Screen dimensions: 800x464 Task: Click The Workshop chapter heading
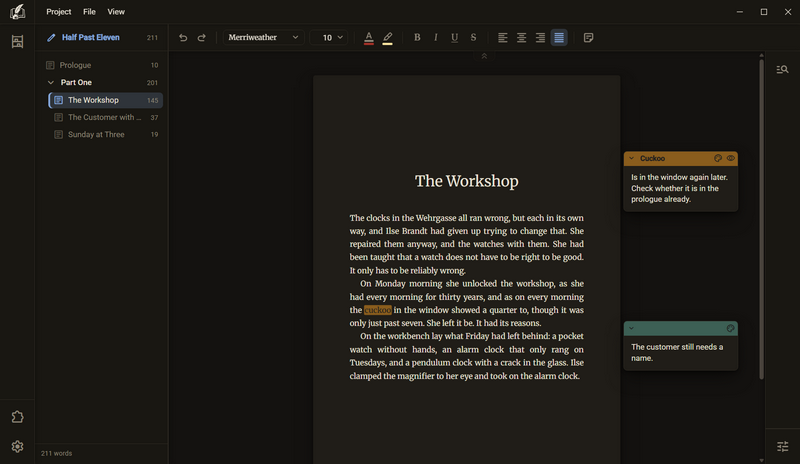(466, 181)
